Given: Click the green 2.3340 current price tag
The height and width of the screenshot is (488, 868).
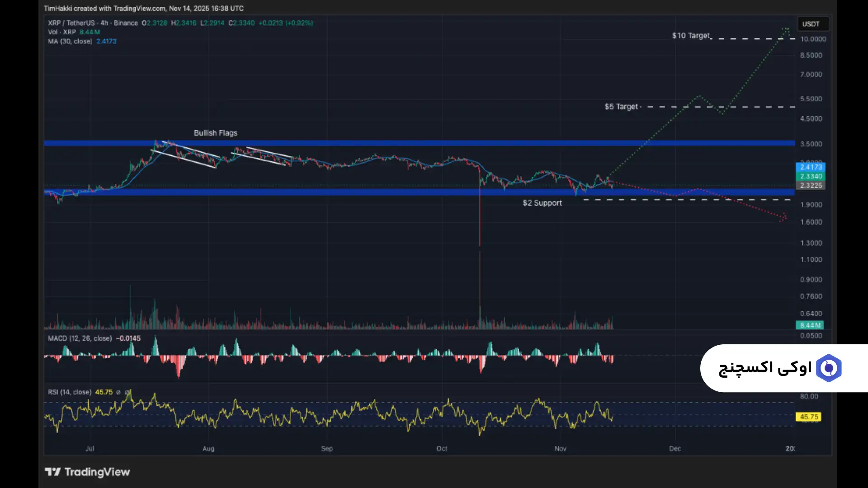Looking at the screenshot, I should pyautogui.click(x=810, y=176).
